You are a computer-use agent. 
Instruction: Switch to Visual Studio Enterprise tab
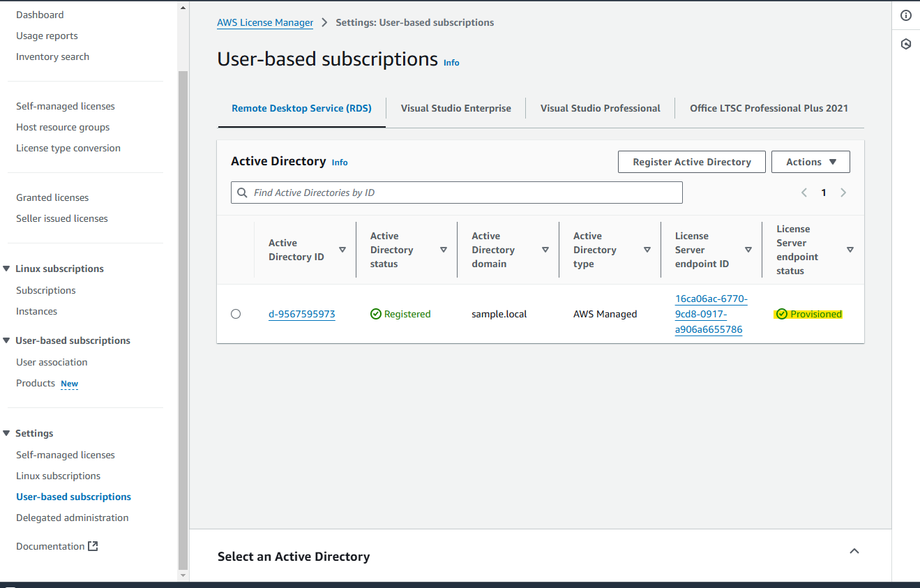[x=456, y=108]
